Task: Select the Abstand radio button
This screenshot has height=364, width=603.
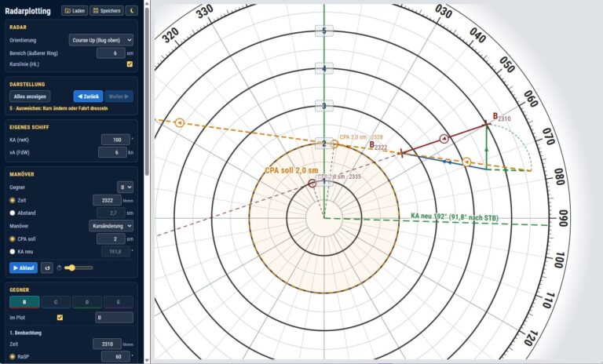Action: (x=13, y=213)
